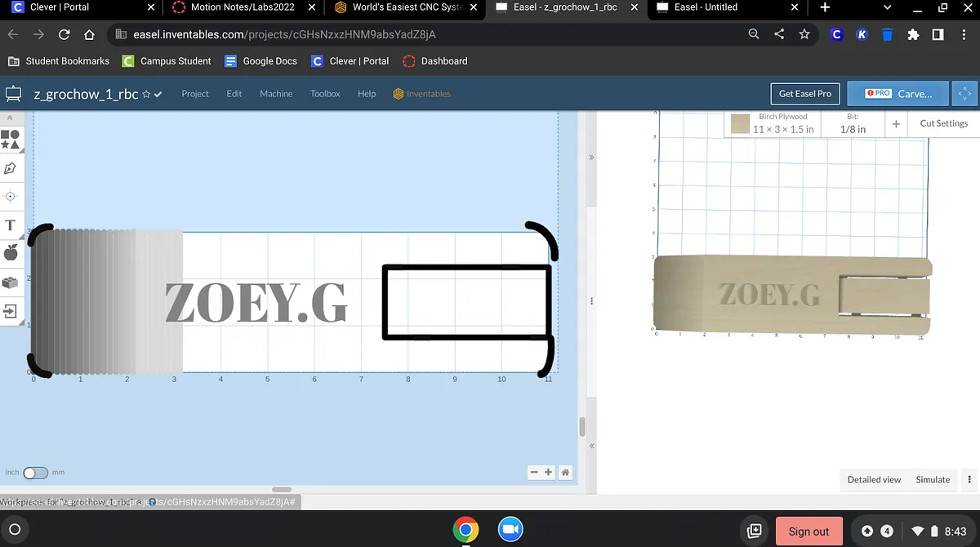Open the Shapes tool in the sidebar
This screenshot has height=547, width=980.
(11, 139)
